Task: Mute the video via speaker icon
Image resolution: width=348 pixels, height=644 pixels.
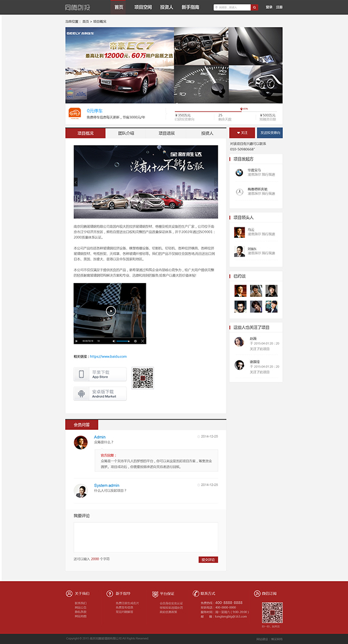Action: pyautogui.click(x=114, y=341)
